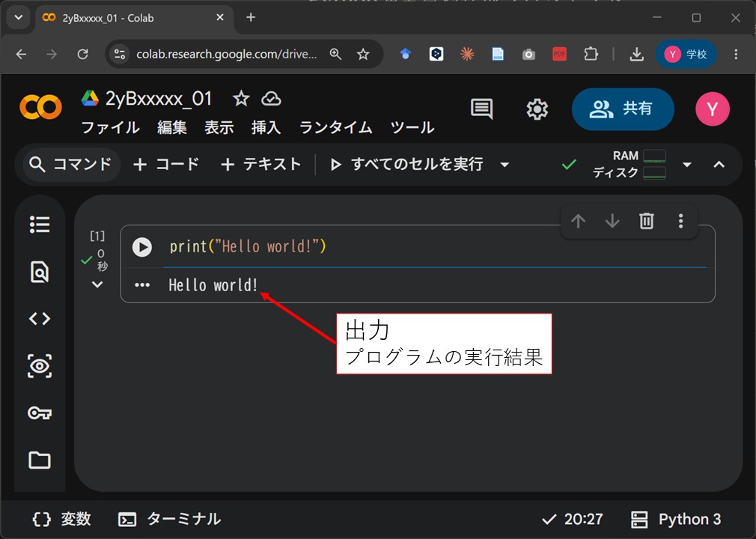The width and height of the screenshot is (756, 539).
Task: Open the ターミナル panel
Action: click(170, 520)
